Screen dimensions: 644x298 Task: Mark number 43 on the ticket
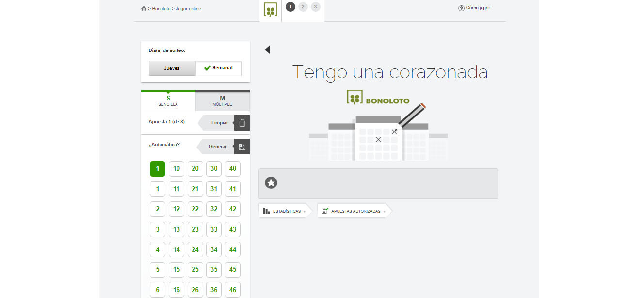[x=233, y=230]
